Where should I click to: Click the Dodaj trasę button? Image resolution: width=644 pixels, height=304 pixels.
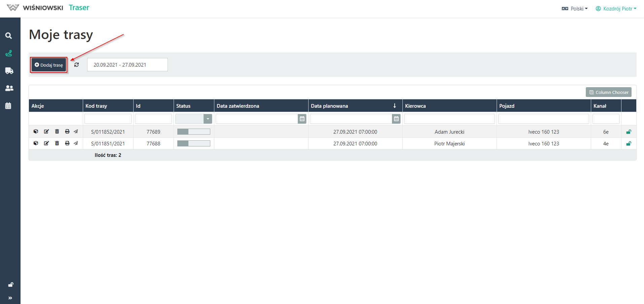(49, 65)
